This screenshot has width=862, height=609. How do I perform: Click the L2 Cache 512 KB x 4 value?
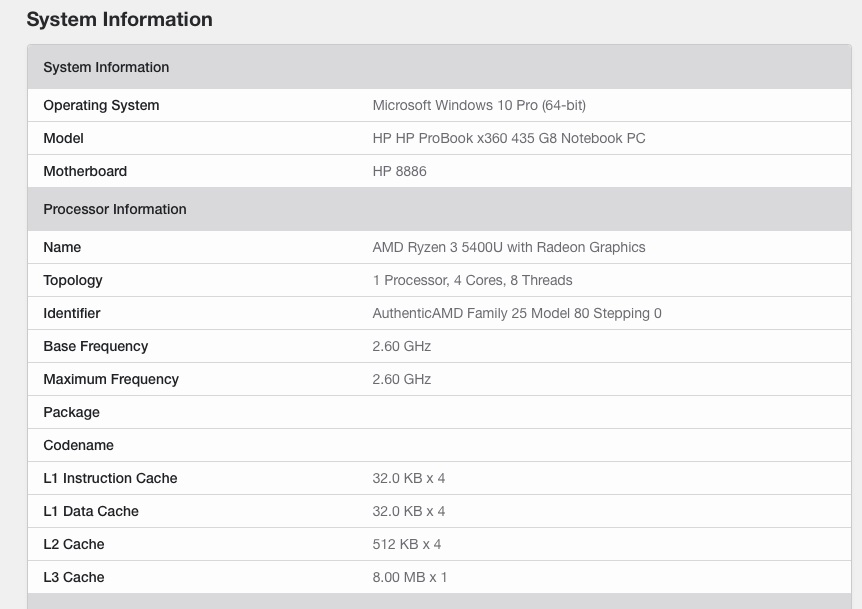406,544
